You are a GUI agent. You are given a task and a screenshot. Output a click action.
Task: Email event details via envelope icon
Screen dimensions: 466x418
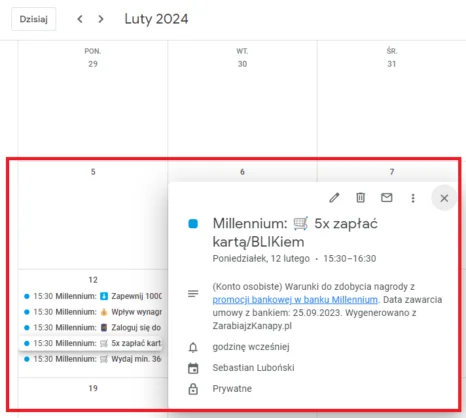click(x=387, y=198)
